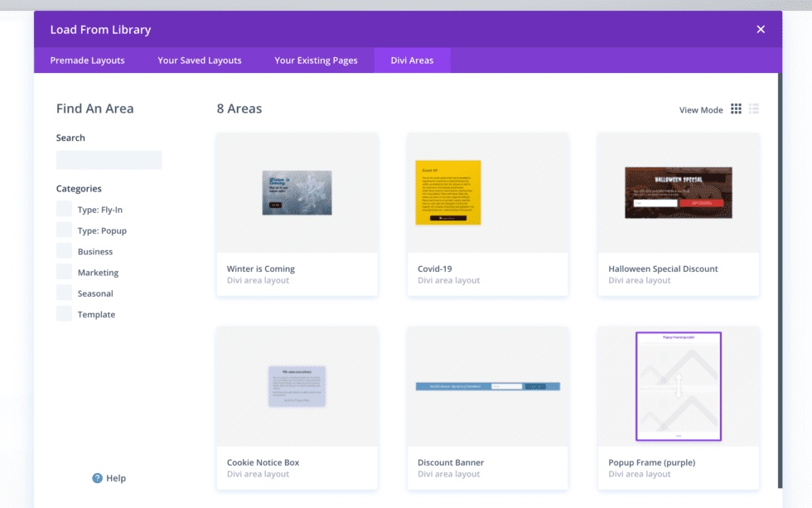Viewport: 812px width, 508px height.
Task: Open the Premade Layouts tab
Action: coord(88,60)
